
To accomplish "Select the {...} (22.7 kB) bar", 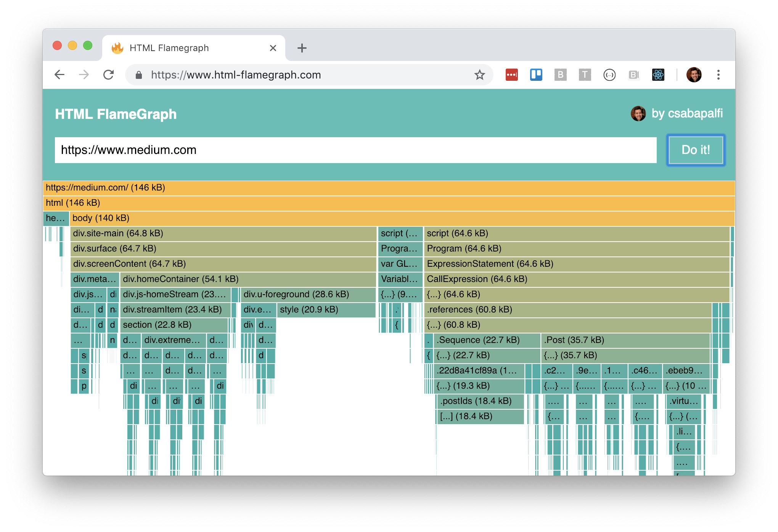I will click(x=487, y=356).
